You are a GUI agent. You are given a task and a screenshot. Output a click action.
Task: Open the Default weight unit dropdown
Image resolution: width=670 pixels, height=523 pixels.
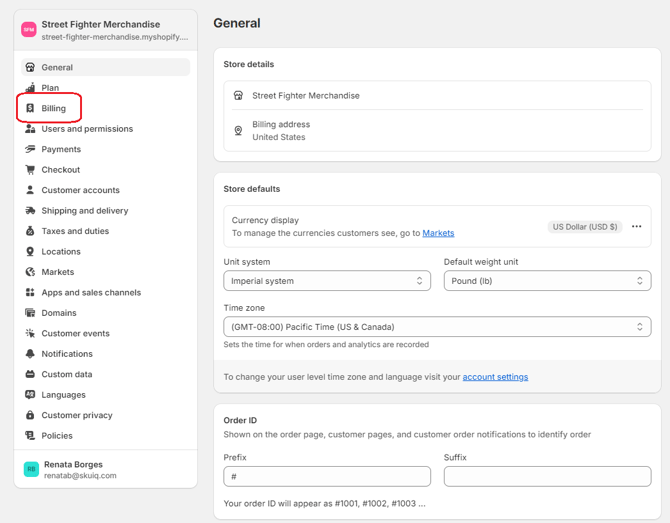click(x=547, y=281)
